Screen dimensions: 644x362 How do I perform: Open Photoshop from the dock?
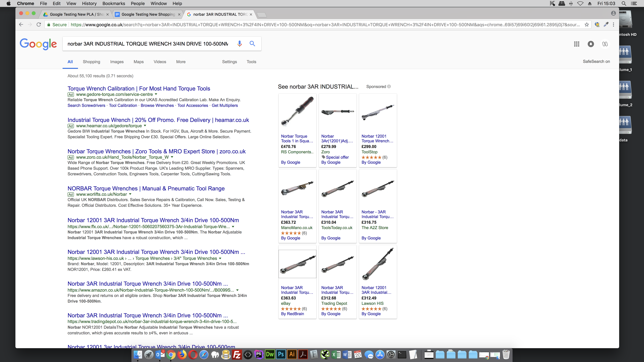coord(281,354)
